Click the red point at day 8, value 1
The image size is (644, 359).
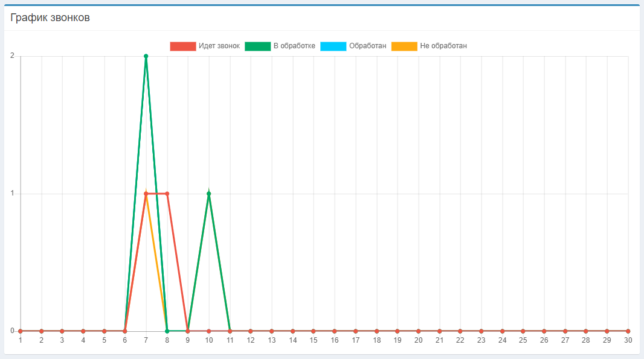[167, 194]
